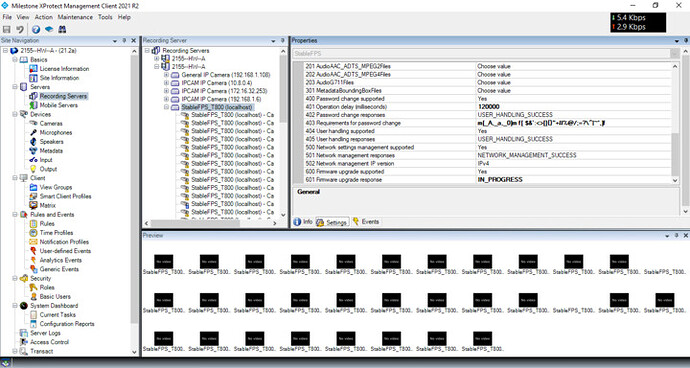The height and width of the screenshot is (368, 690).
Task: Select Server Logs tree item
Action: coord(45,333)
